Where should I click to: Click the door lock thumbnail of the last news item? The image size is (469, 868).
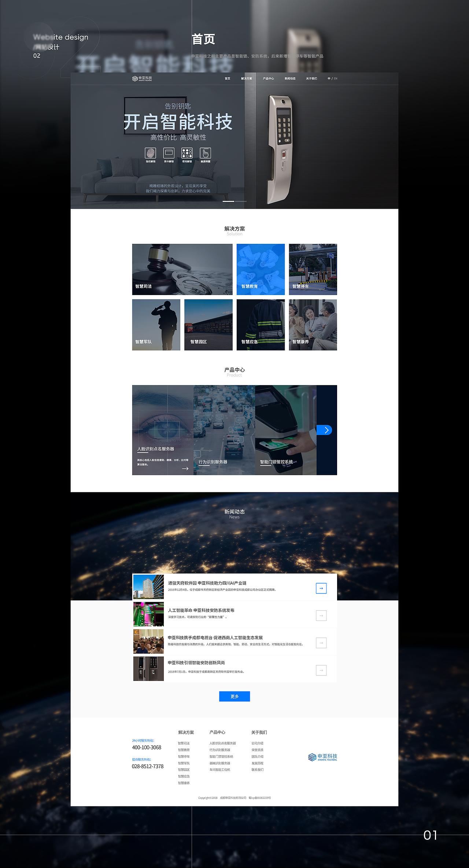point(148,668)
